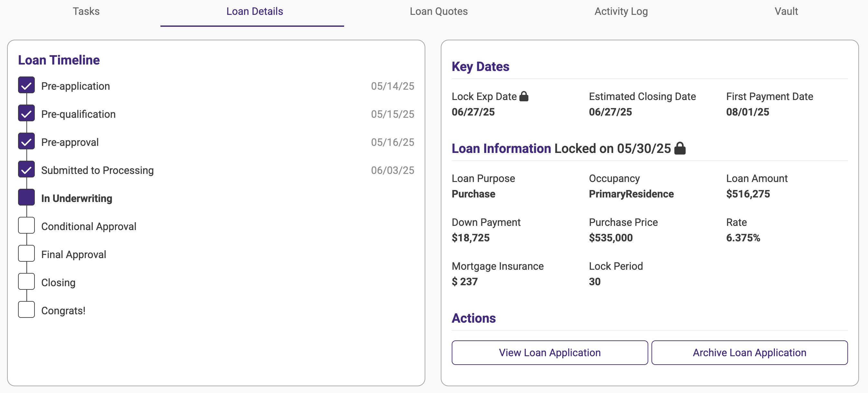Go to the Vault tab

(786, 12)
